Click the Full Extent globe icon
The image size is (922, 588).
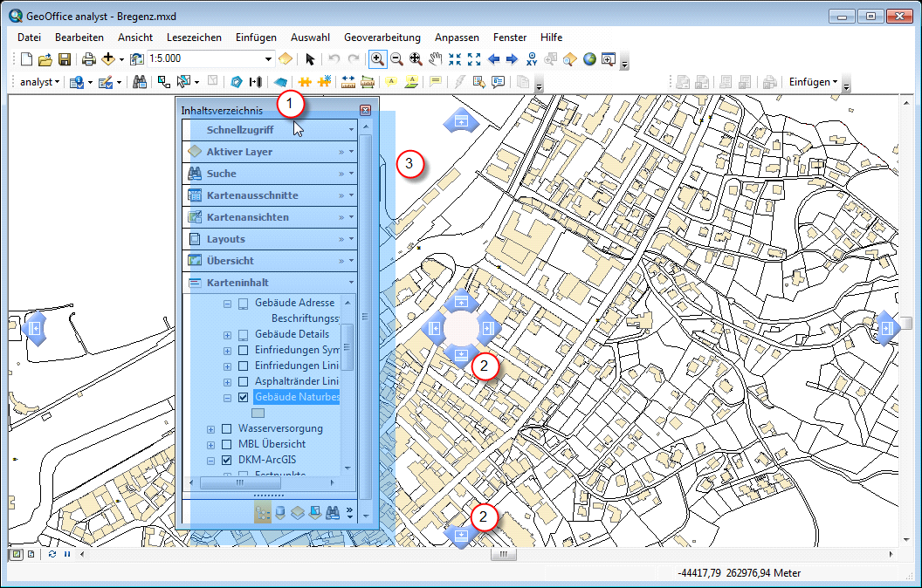589,59
